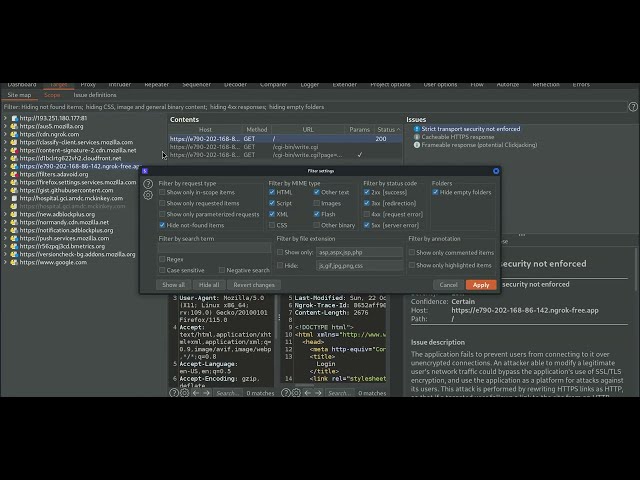This screenshot has width=640, height=480.
Task: Apply the filter settings
Action: pyautogui.click(x=481, y=285)
